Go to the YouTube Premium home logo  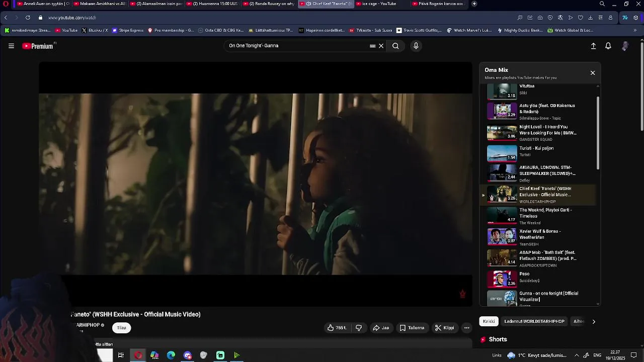tap(39, 46)
